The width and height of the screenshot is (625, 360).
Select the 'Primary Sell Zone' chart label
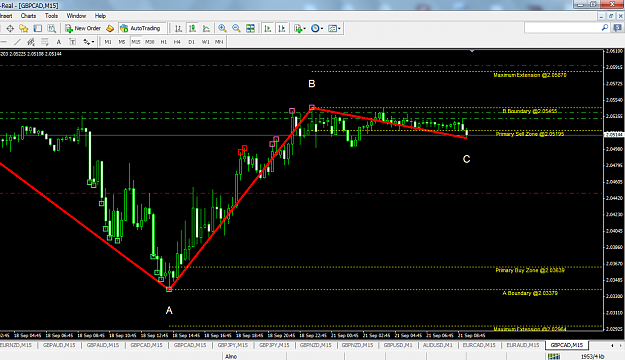[530, 134]
